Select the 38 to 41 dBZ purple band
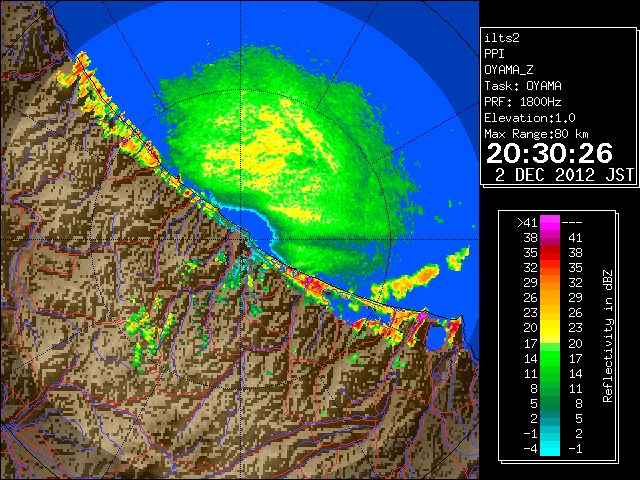The image size is (640, 480). click(550, 238)
